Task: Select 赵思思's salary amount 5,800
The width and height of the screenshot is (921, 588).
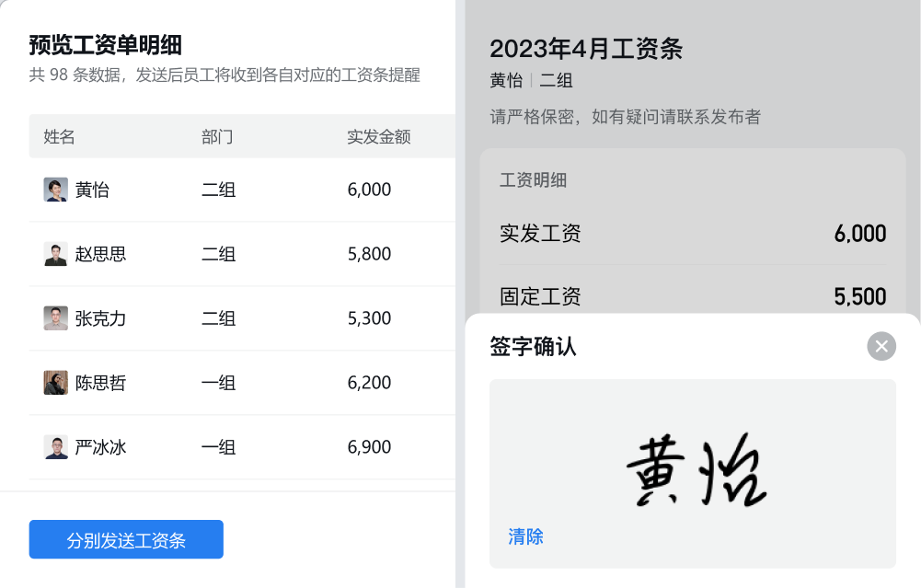Action: pyautogui.click(x=369, y=254)
